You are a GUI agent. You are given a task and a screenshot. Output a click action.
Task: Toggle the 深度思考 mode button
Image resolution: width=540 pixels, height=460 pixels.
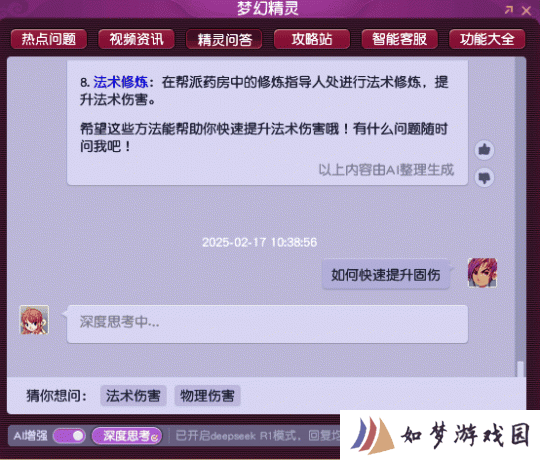coord(127,436)
